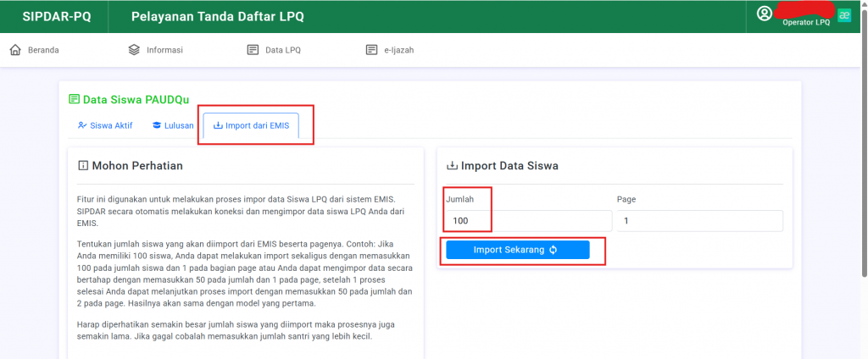Viewport: 868px width, 359px height.
Task: Click the Beranda home icon
Action: (15, 50)
